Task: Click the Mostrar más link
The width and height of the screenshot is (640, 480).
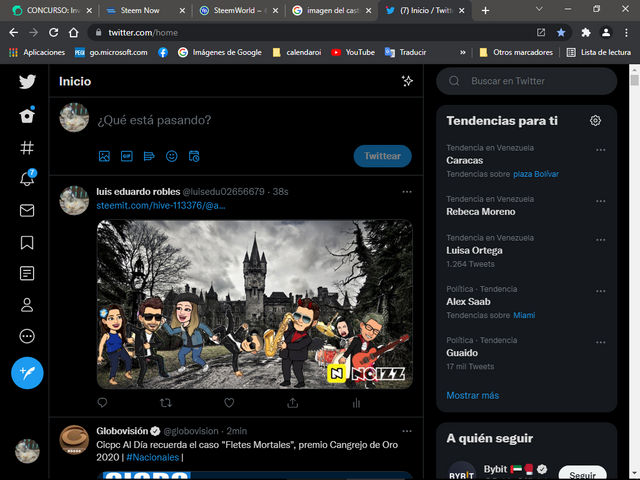Action: tap(473, 396)
